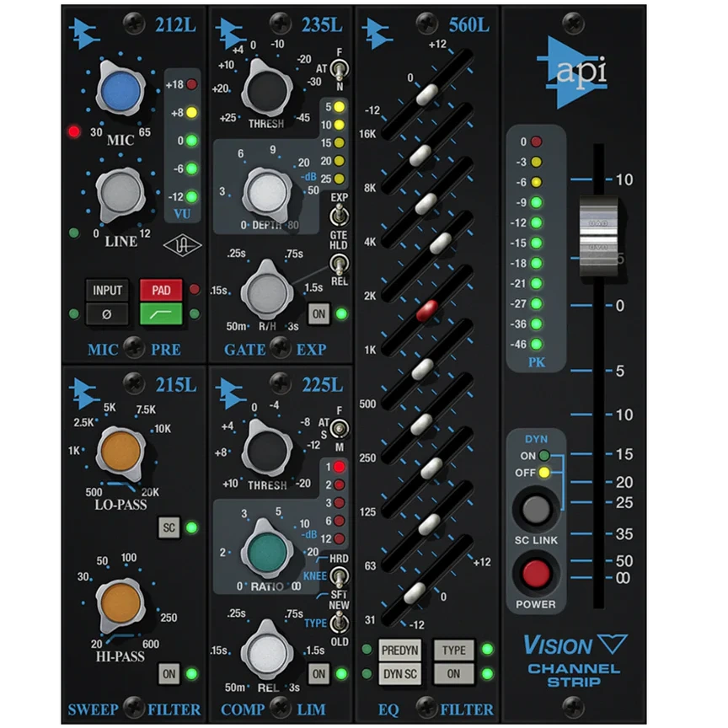The image size is (728, 728).
Task: Click the API logo on 212L module
Action: coord(83,34)
